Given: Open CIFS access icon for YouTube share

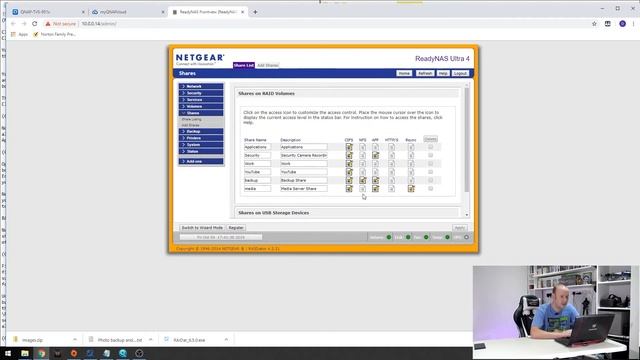Looking at the screenshot, I should click(x=349, y=172).
